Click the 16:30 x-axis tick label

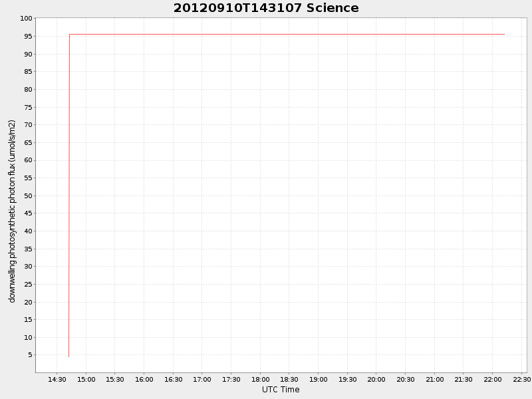(174, 379)
